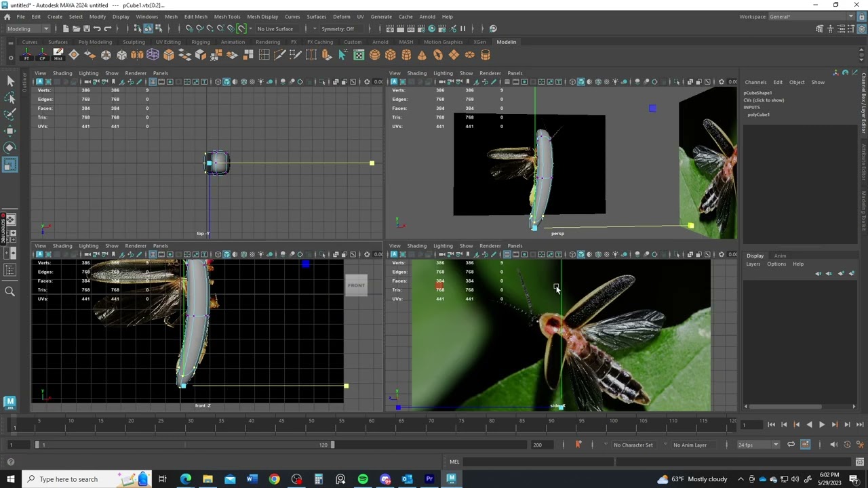Image resolution: width=868 pixels, height=488 pixels.
Task: Open Spotify from the Windows taskbar
Action: pos(363,479)
